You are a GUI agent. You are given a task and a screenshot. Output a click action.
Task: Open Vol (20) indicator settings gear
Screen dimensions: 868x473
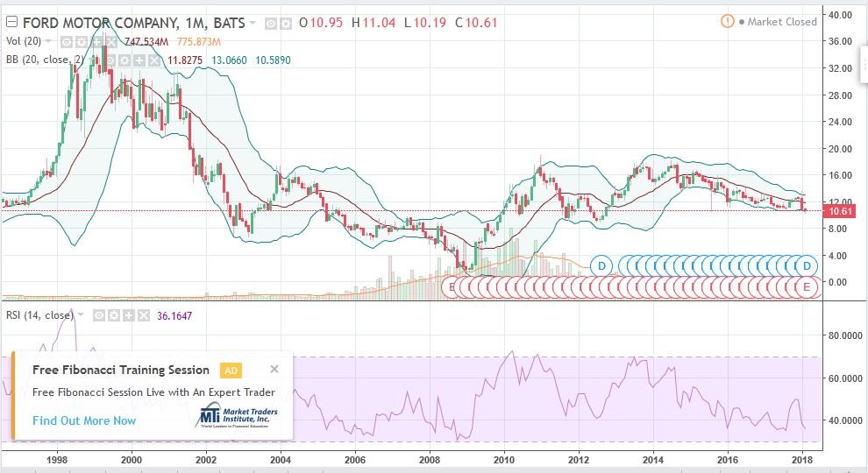coord(82,42)
